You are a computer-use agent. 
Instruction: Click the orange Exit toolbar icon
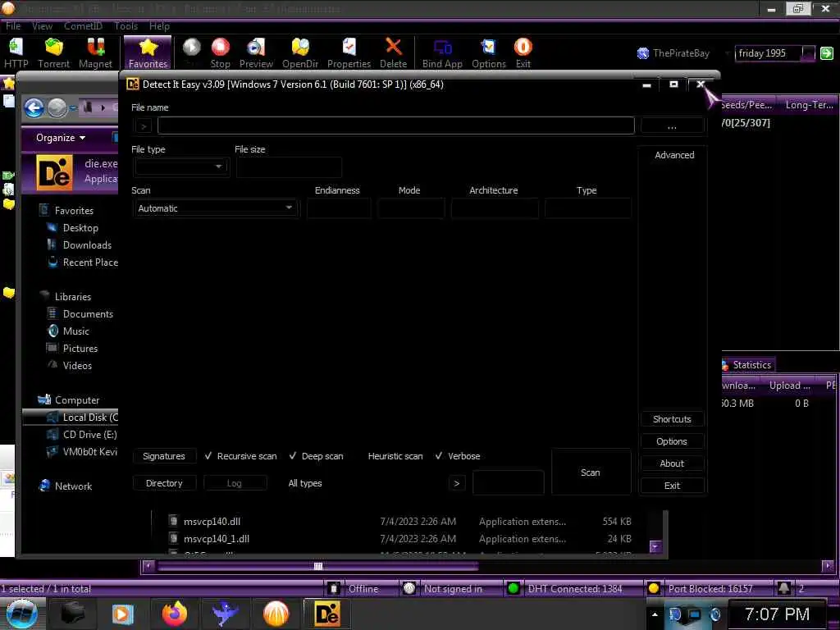pos(523,47)
